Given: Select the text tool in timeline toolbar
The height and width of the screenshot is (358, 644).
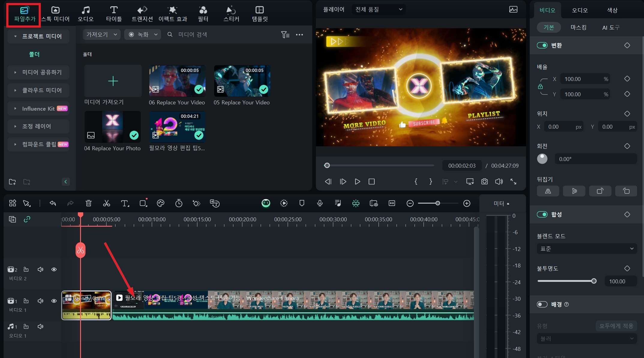Looking at the screenshot, I should [125, 204].
